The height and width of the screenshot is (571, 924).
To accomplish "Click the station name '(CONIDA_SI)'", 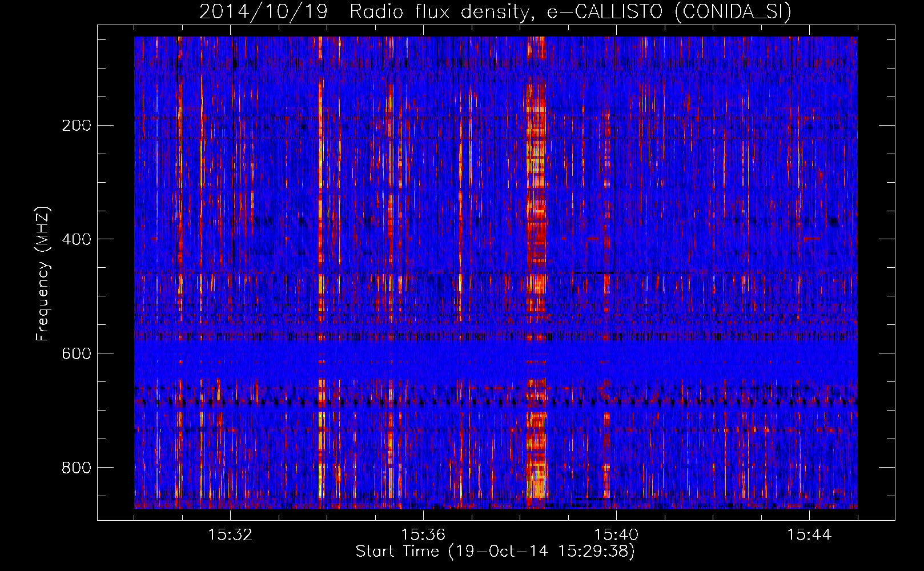I will [733, 12].
